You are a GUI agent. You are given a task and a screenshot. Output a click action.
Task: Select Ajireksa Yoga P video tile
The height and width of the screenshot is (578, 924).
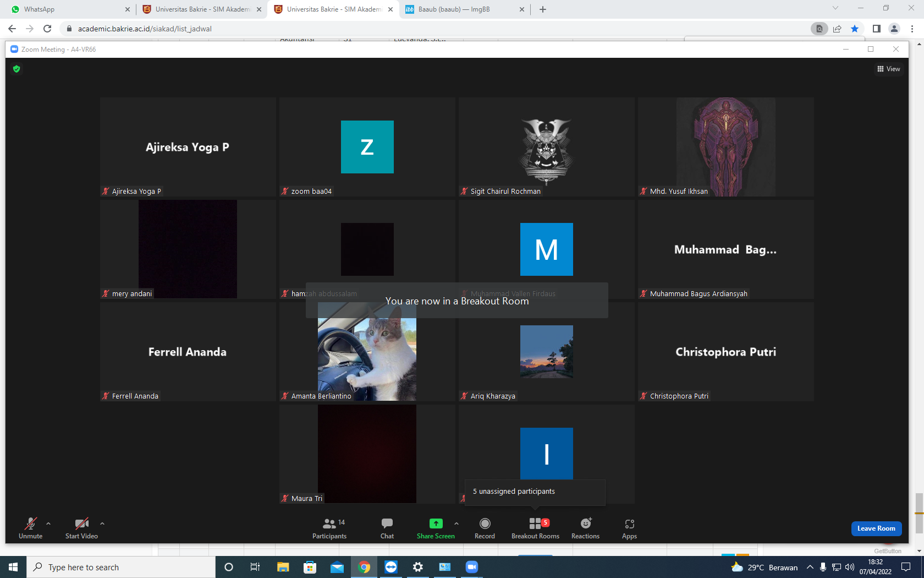tap(188, 147)
